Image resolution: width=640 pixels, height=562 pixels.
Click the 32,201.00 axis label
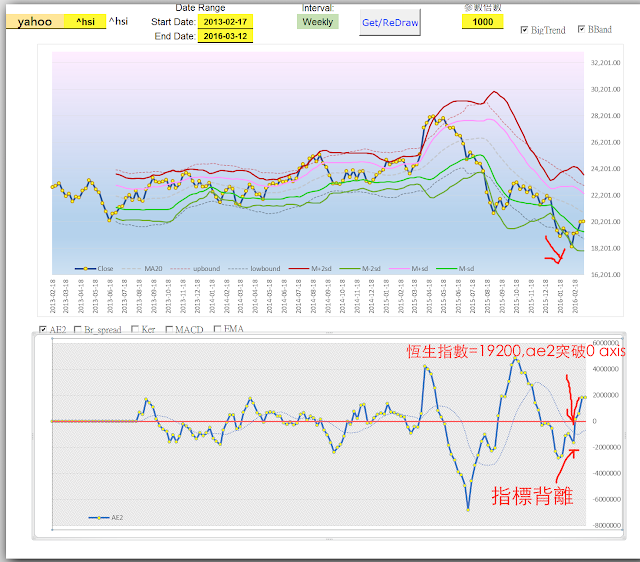click(605, 63)
